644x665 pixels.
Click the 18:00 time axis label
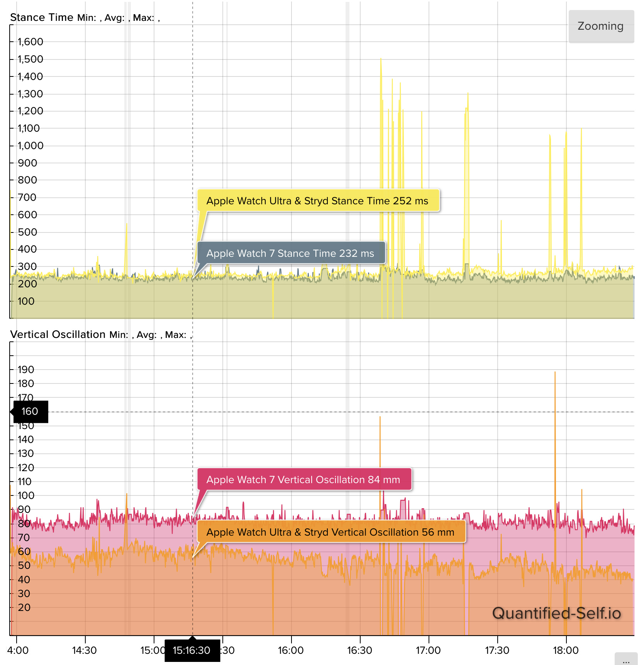[x=566, y=650]
